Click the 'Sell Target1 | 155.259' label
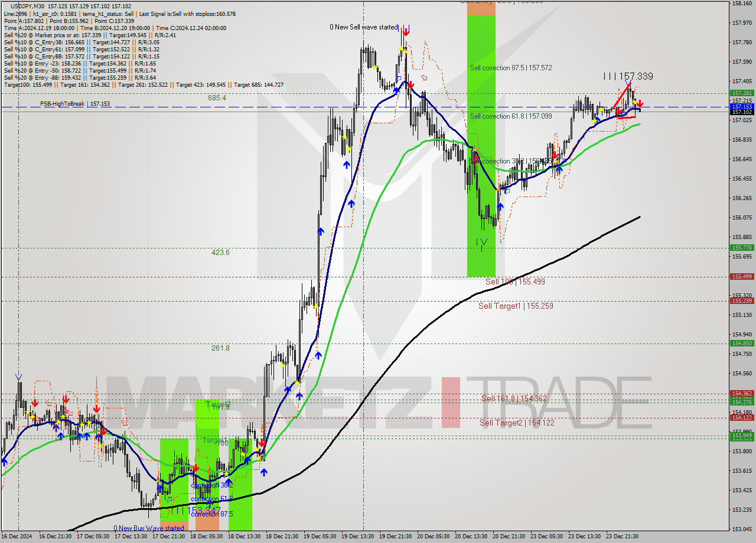The image size is (756, 543). [x=516, y=306]
